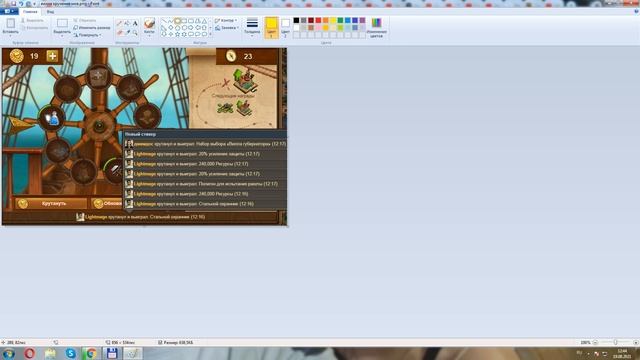The width and height of the screenshot is (640, 360).
Task: Select the Fill with color bucket tool
Action: (127, 24)
